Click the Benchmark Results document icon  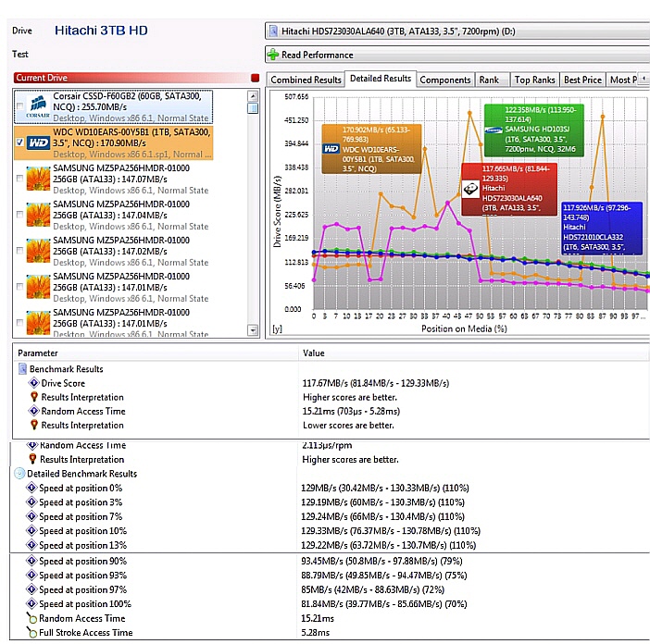(x=22, y=368)
